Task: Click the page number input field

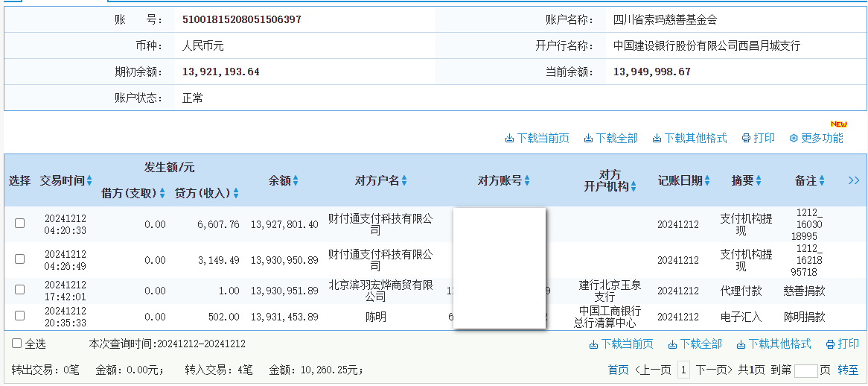Action: pyautogui.click(x=805, y=370)
